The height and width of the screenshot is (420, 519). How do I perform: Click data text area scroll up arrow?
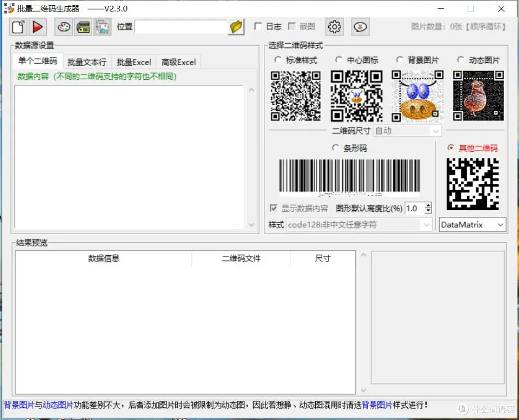[x=251, y=90]
